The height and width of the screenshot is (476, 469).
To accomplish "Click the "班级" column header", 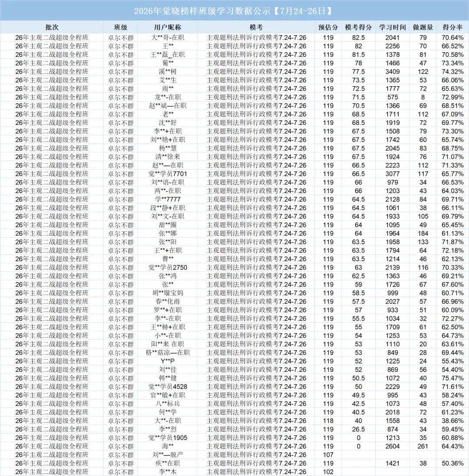I will (121, 27).
